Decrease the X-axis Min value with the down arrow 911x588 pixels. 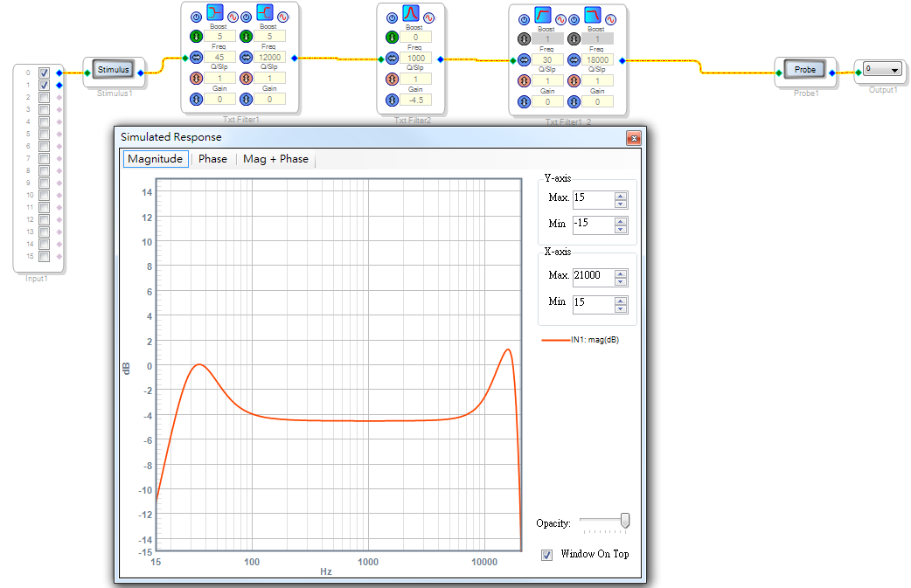[x=621, y=308]
